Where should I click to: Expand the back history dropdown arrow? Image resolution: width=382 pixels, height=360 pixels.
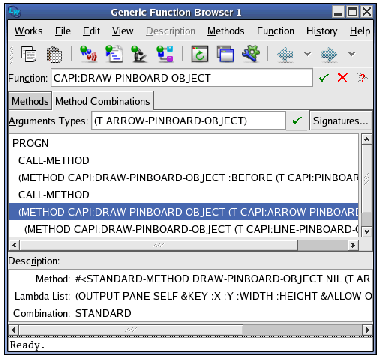[x=308, y=54]
